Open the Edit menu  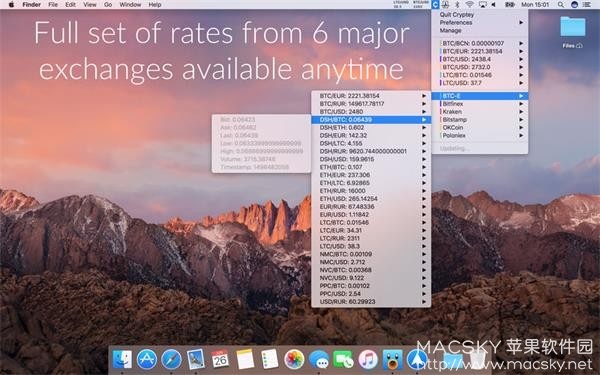point(70,5)
